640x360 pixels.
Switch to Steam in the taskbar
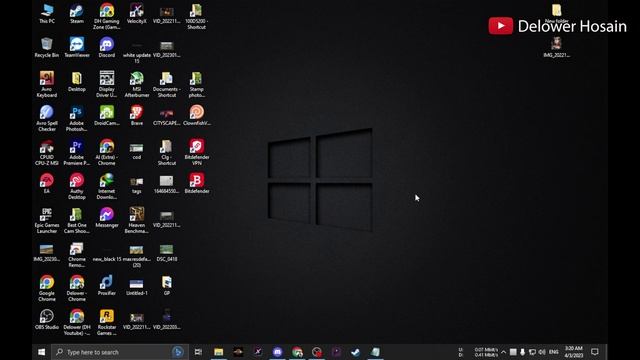click(356, 352)
